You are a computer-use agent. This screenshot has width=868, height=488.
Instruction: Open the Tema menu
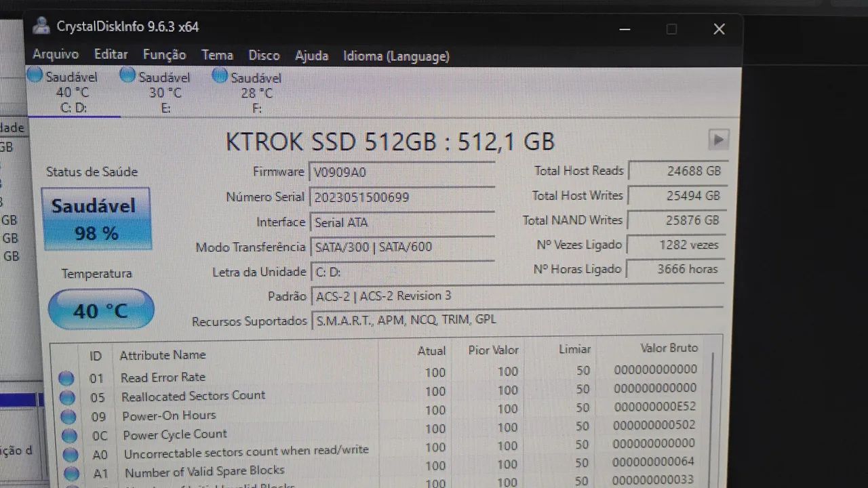point(217,56)
